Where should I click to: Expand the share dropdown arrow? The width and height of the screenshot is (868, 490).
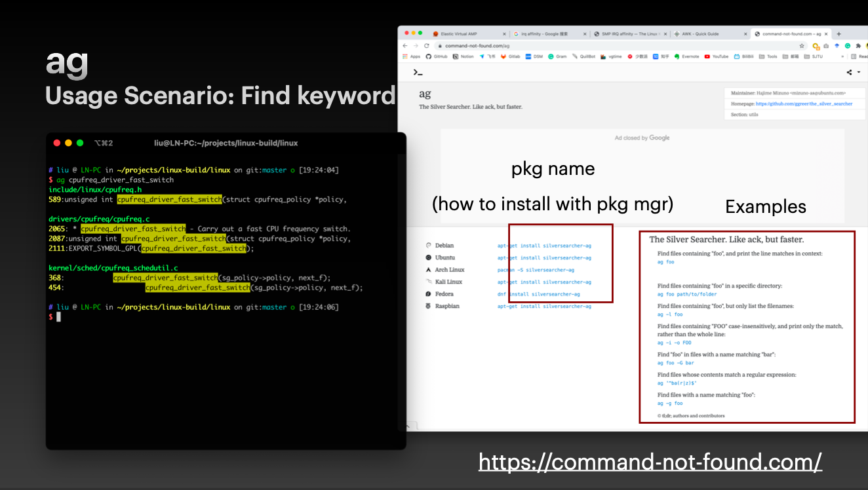pyautogui.click(x=858, y=73)
